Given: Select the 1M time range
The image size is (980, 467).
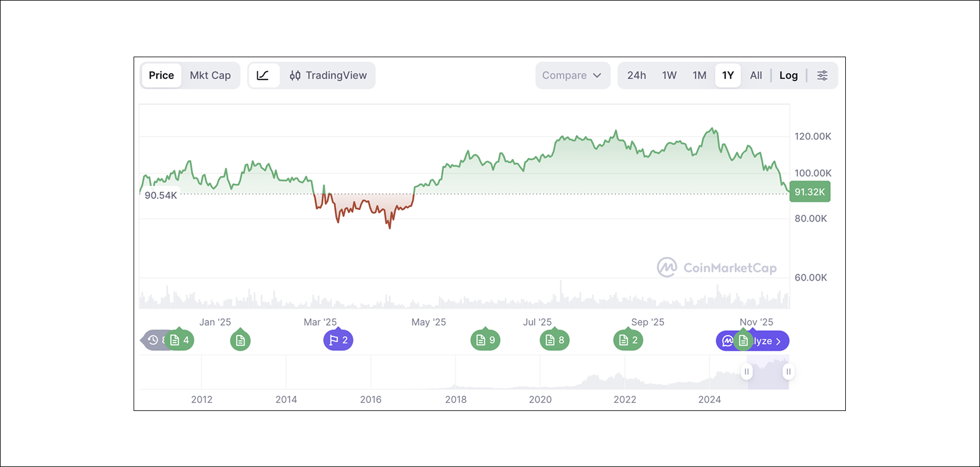Looking at the screenshot, I should [699, 75].
